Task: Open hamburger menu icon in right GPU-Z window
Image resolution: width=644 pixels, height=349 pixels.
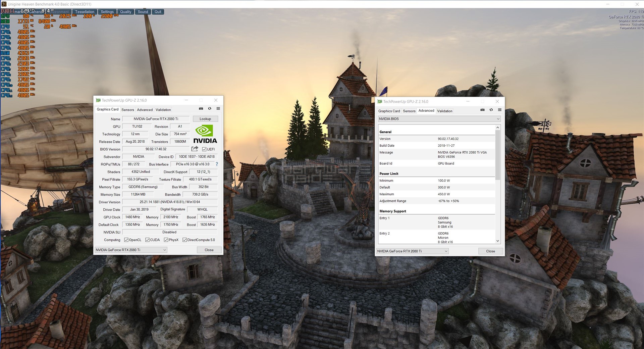Action: pyautogui.click(x=499, y=110)
